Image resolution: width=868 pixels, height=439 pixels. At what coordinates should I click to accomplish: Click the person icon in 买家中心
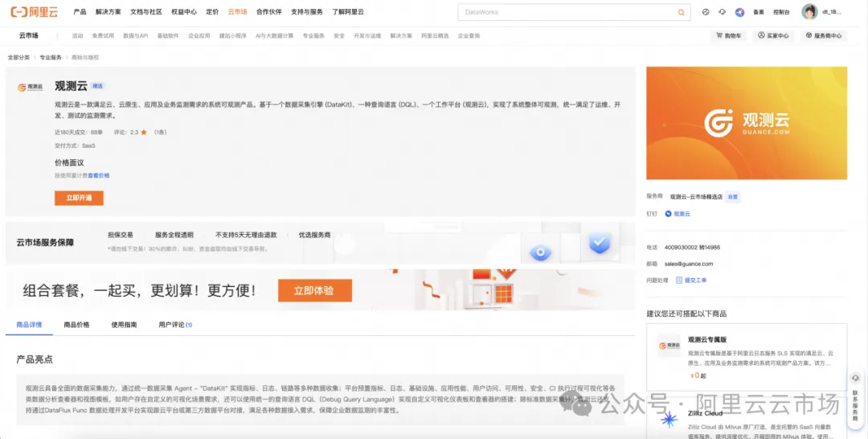tap(761, 35)
